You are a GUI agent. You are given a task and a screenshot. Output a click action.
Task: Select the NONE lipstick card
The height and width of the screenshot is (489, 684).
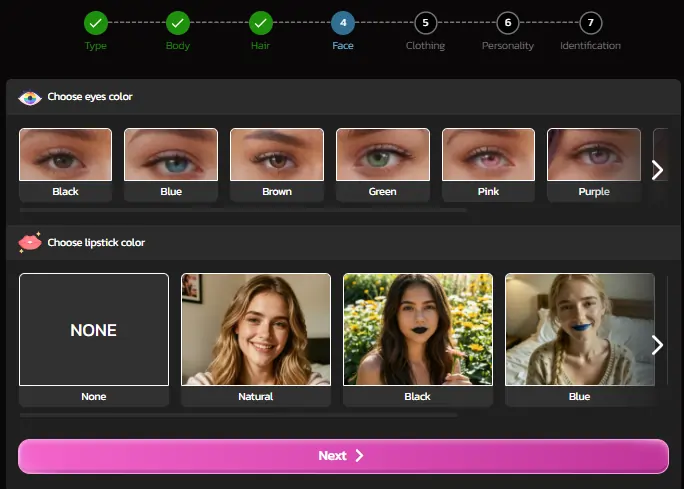click(x=94, y=329)
